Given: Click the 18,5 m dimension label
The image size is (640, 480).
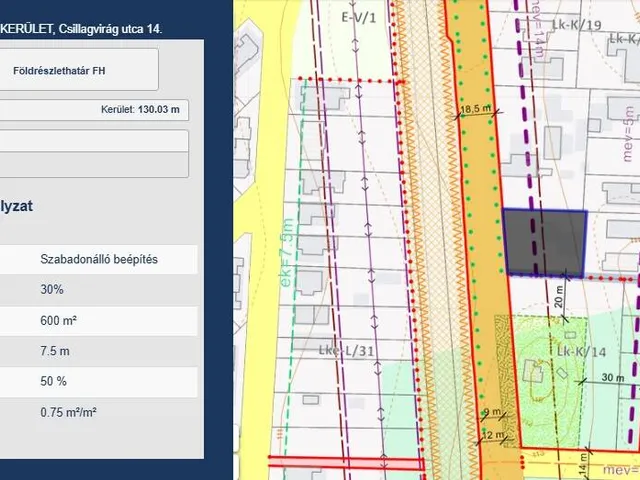Looking at the screenshot, I should pyautogui.click(x=475, y=108).
